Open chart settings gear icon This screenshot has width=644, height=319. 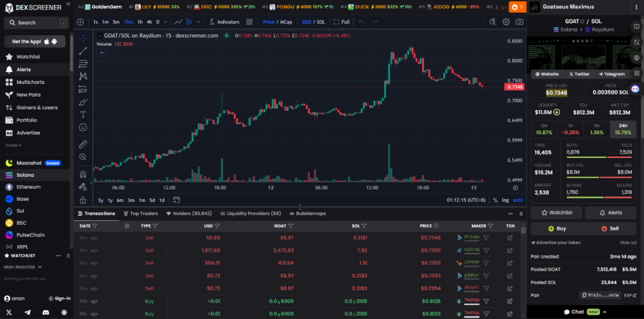tap(506, 22)
